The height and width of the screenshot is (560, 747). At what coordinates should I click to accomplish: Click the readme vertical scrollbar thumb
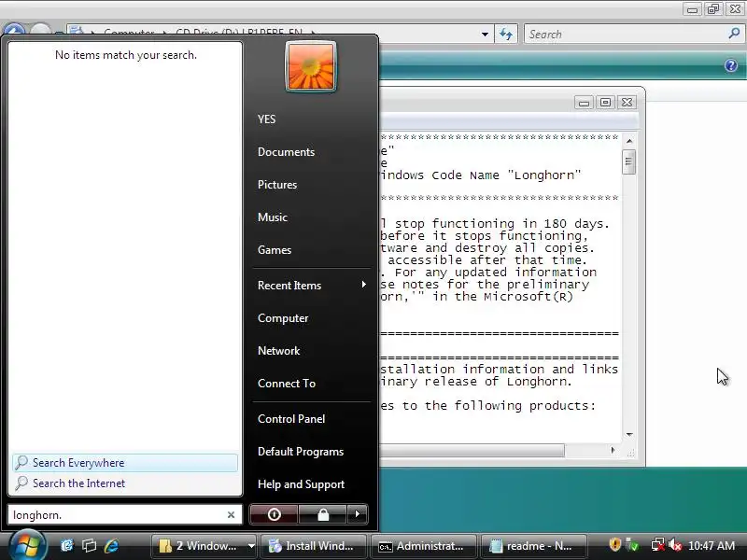point(628,161)
